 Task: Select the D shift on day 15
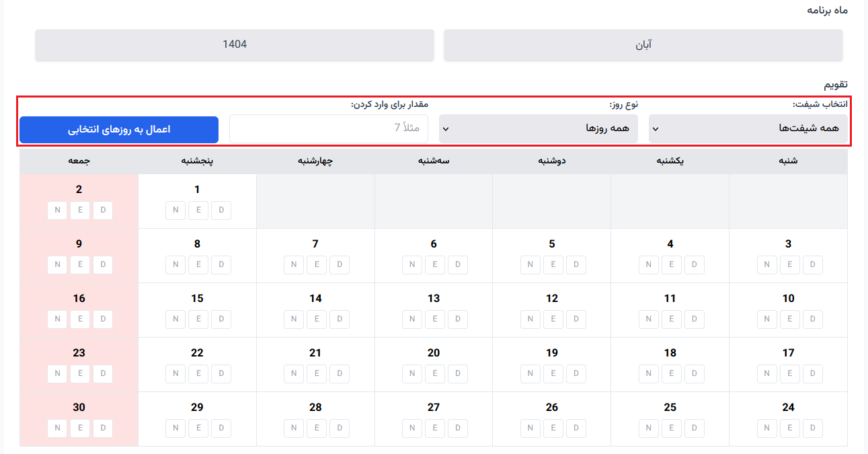coord(221,319)
